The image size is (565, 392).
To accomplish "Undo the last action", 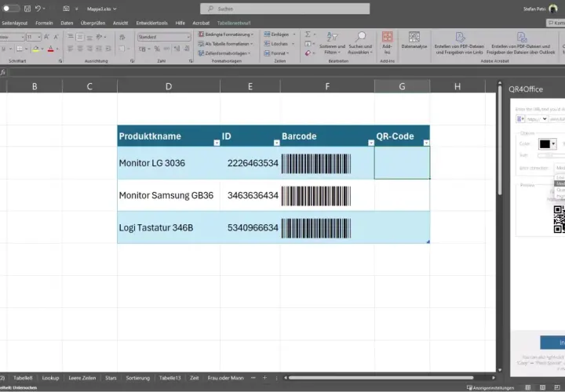I will click(x=38, y=9).
